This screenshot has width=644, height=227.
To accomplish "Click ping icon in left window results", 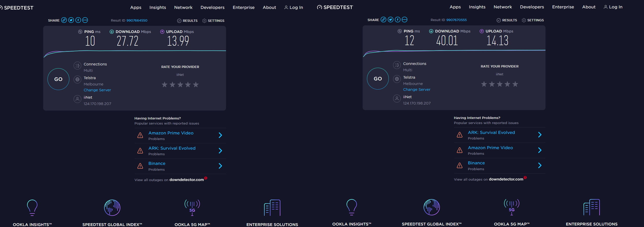I will [x=80, y=32].
